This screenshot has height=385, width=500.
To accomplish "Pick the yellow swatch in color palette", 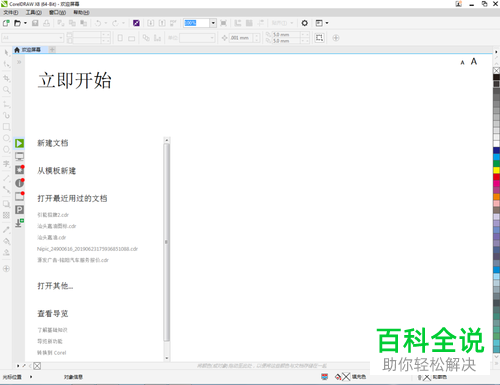I will [497, 170].
